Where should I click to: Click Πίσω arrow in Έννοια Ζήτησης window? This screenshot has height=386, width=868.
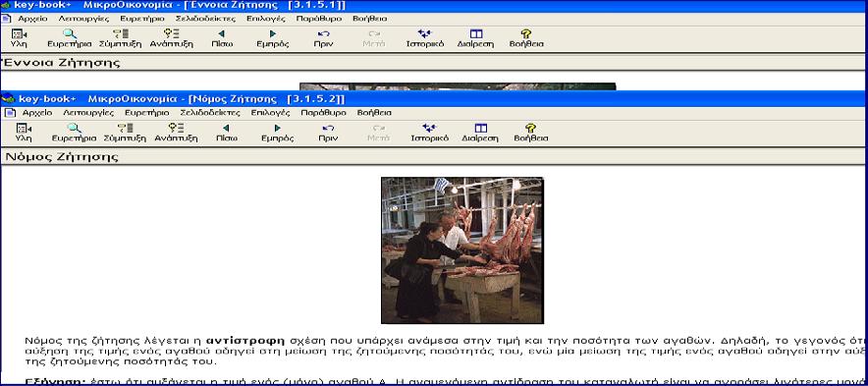[x=222, y=38]
